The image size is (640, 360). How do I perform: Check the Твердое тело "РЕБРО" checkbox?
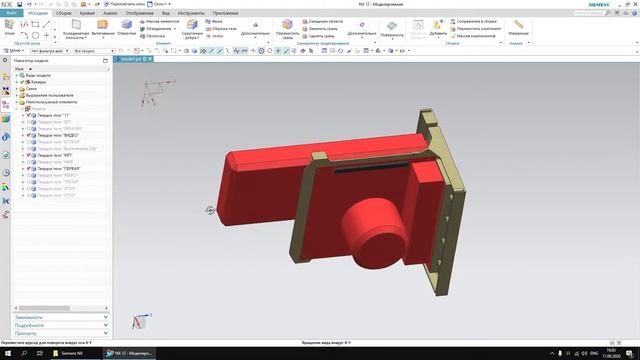(29, 175)
